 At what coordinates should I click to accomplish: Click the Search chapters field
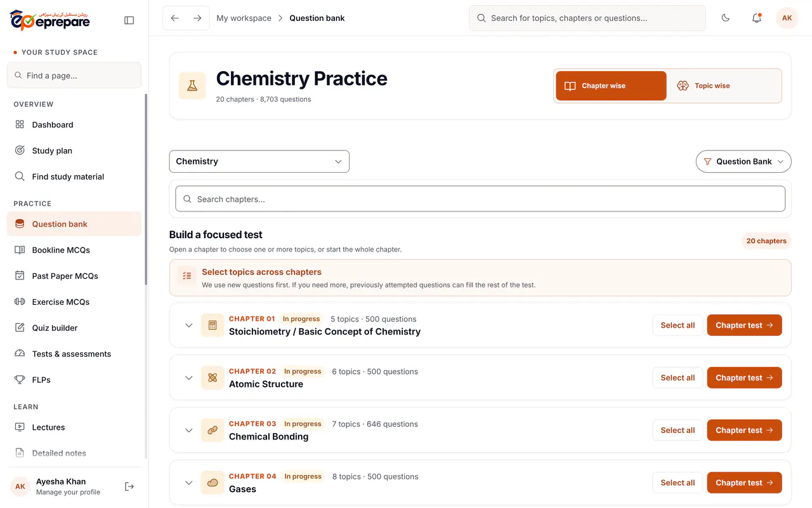[x=480, y=199]
